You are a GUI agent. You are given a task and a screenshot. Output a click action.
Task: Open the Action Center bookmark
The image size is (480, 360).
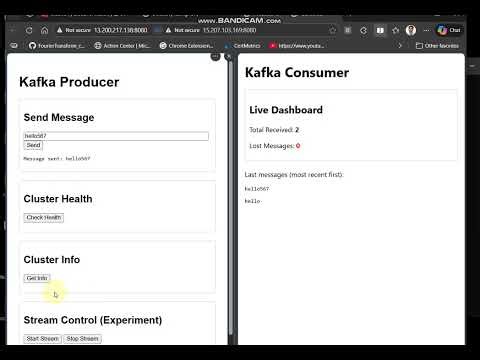(x=122, y=46)
